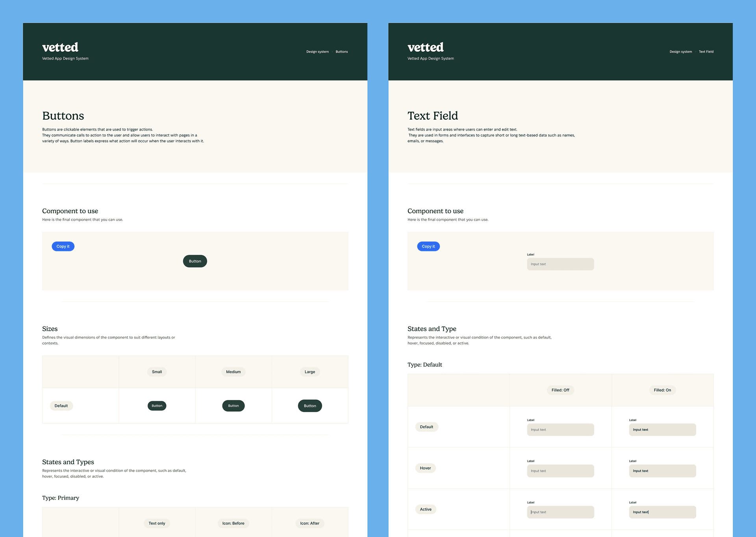Select the dark Button component preview
The height and width of the screenshot is (537, 756).
coord(195,261)
